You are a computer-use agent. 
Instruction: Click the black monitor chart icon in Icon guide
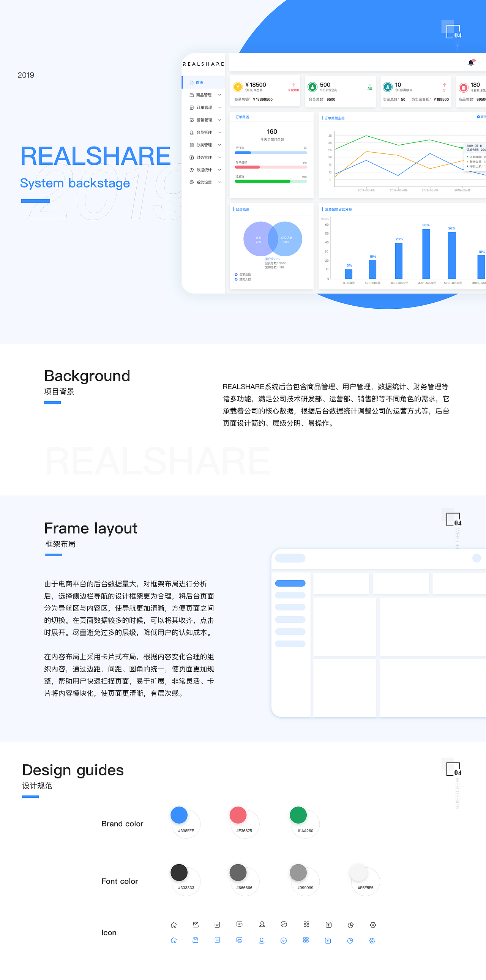240,924
